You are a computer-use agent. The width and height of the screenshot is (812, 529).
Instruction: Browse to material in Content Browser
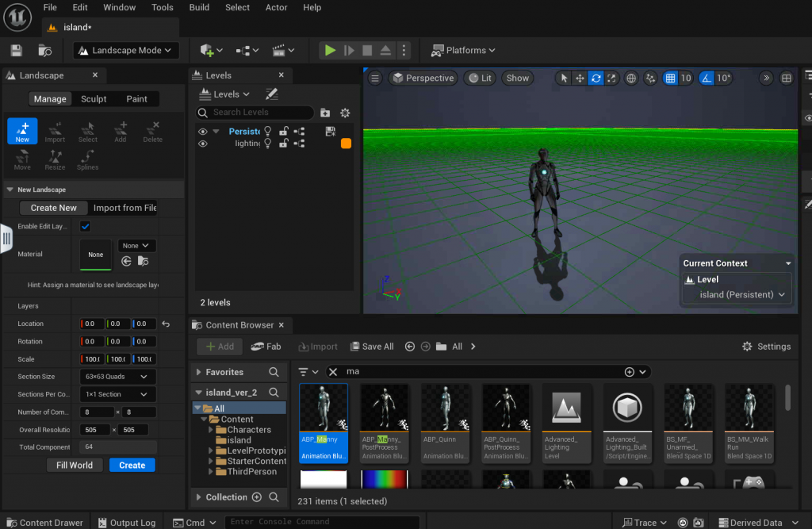[x=143, y=262]
